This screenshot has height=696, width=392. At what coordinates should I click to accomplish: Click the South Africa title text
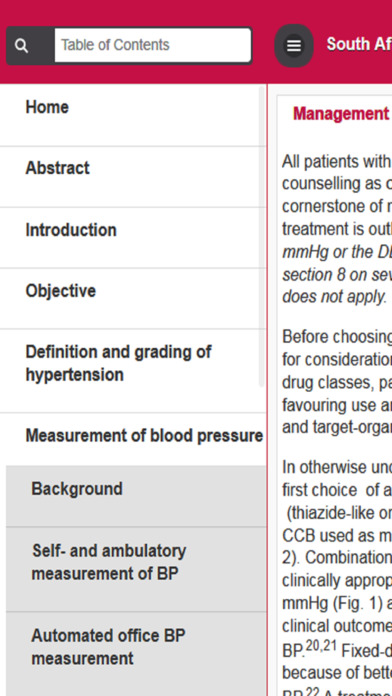(x=359, y=44)
